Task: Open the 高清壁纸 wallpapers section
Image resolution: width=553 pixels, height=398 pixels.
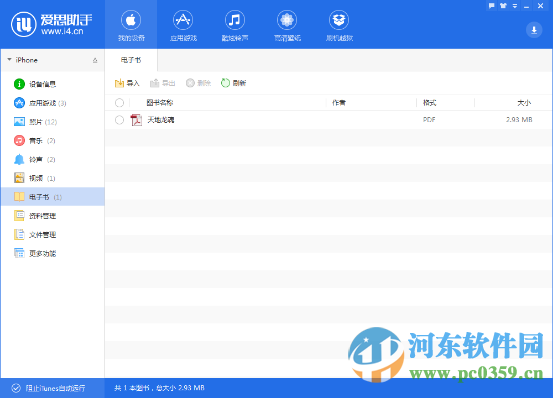Action: click(287, 25)
